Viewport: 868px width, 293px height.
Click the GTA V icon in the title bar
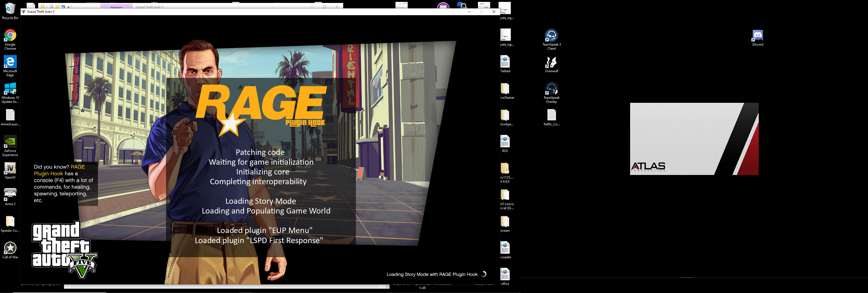pos(24,12)
